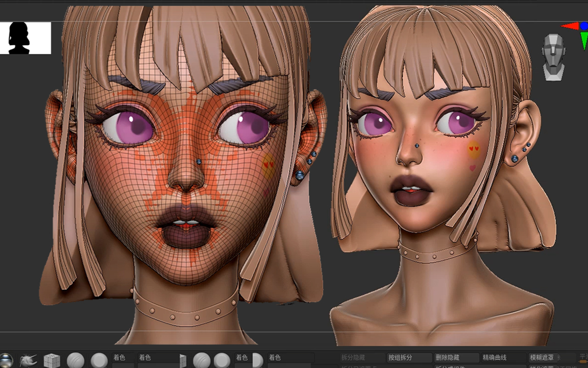The image size is (588, 368).
Task: Click the gray polygonal head view gizmo
Action: pos(554,57)
